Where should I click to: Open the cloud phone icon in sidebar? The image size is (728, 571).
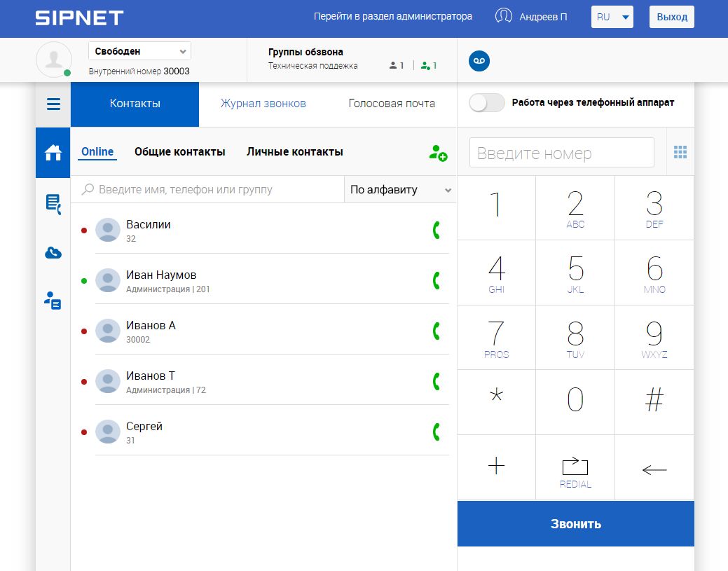click(53, 253)
